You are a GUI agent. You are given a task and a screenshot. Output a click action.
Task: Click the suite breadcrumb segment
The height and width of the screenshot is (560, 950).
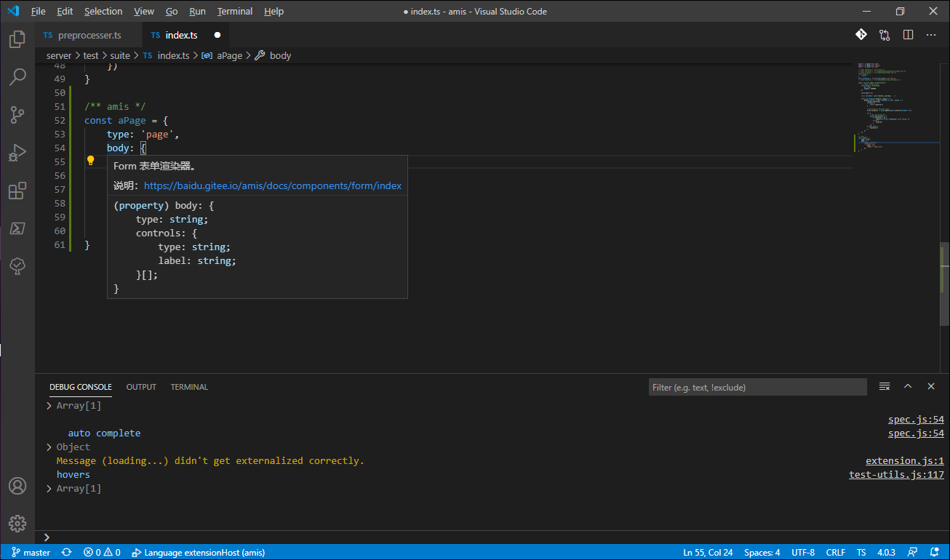coord(120,55)
